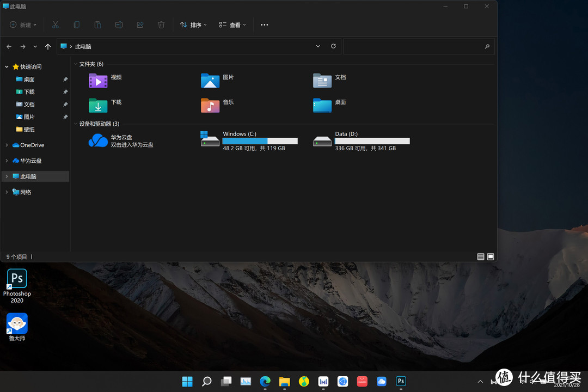Open the recent locations dropdown arrow

[x=35, y=46]
